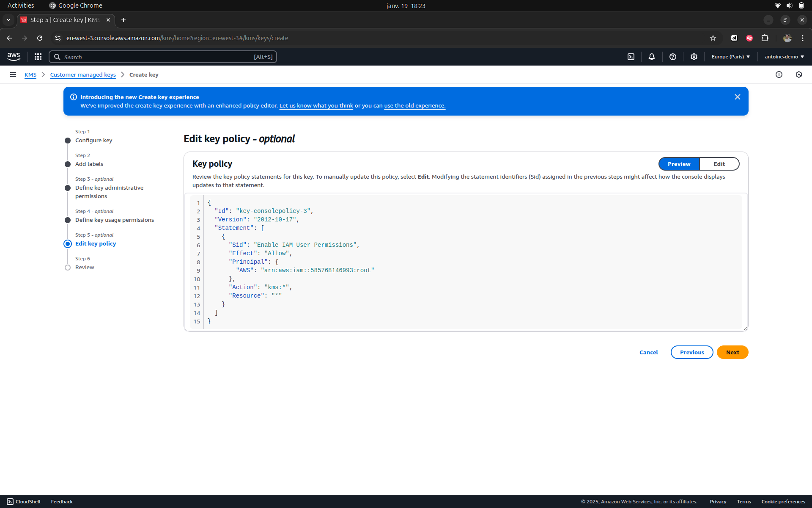812x508 pixels.
Task: Go to Customer managed keys breadcrumb
Action: (x=83, y=75)
